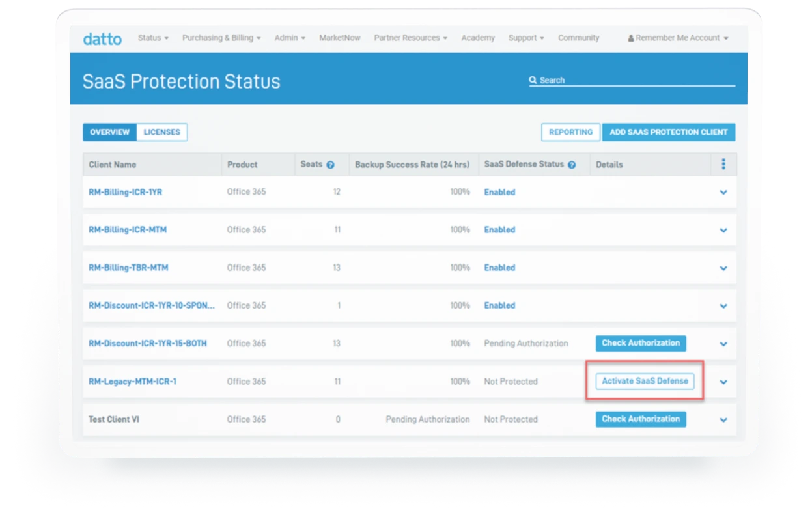The width and height of the screenshot is (812, 517).
Task: Open the SaaS Defense Status help icon
Action: click(x=572, y=165)
